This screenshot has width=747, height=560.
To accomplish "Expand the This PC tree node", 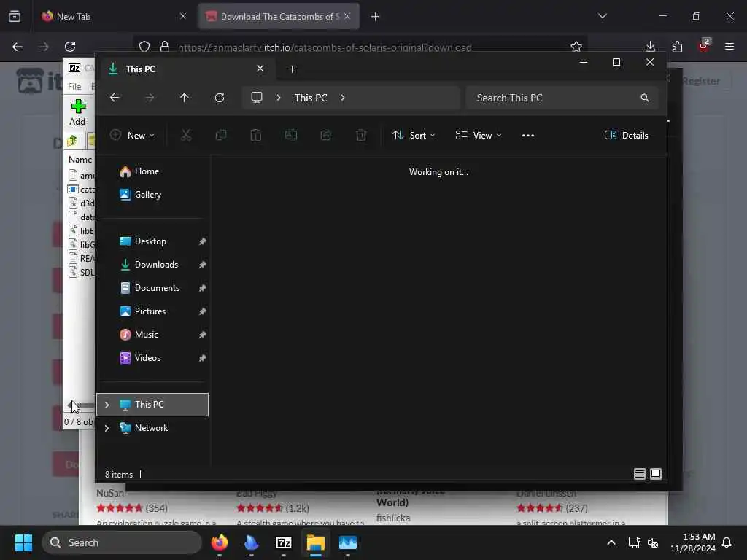I will [107, 405].
